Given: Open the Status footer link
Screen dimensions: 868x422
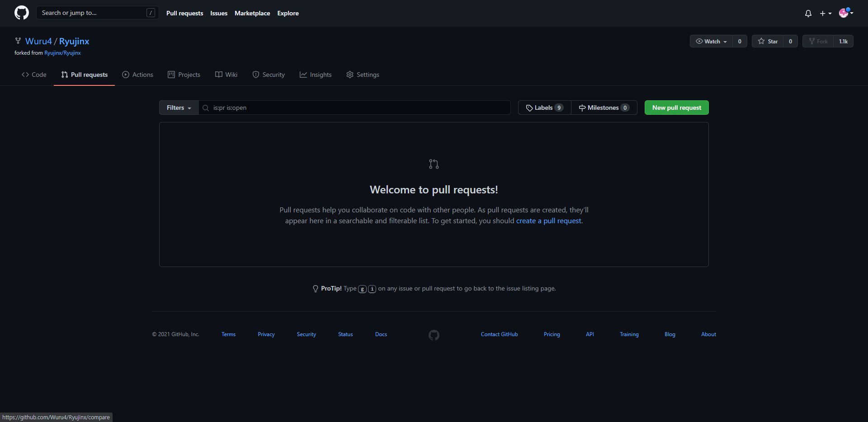Looking at the screenshot, I should click(x=345, y=334).
